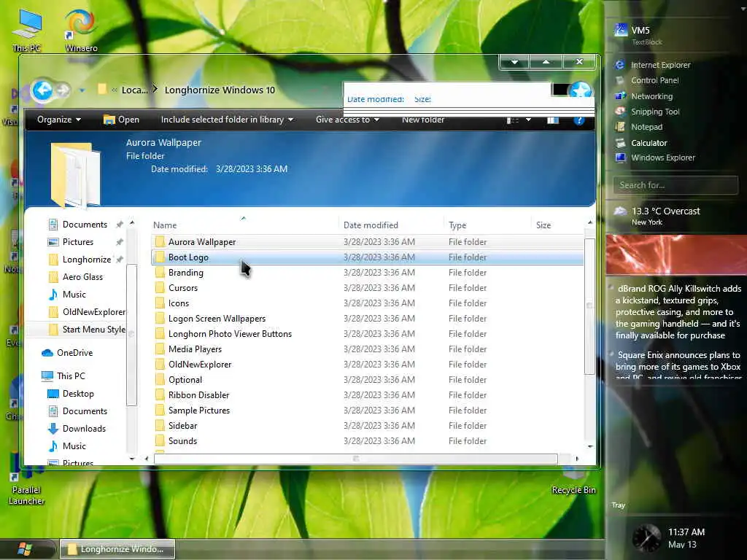The height and width of the screenshot is (560, 747).
Task: Click the Longhornize Windows 10 breadcrumb
Action: pos(220,90)
